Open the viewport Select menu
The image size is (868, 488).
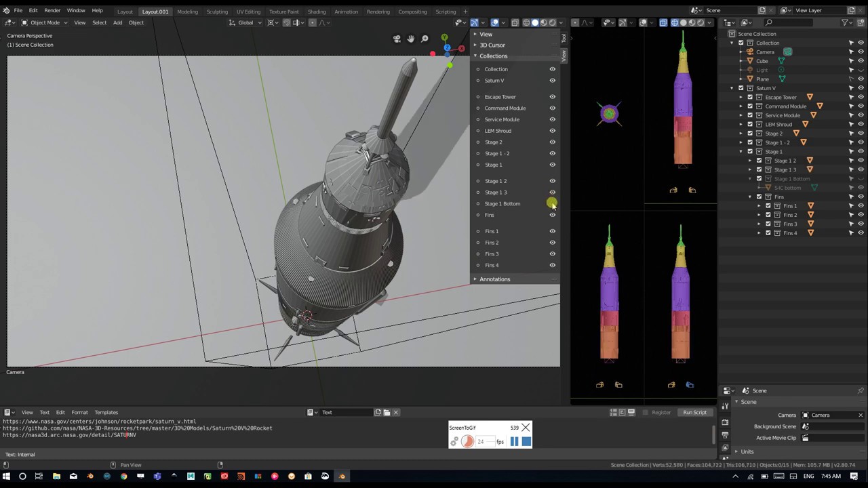click(99, 22)
